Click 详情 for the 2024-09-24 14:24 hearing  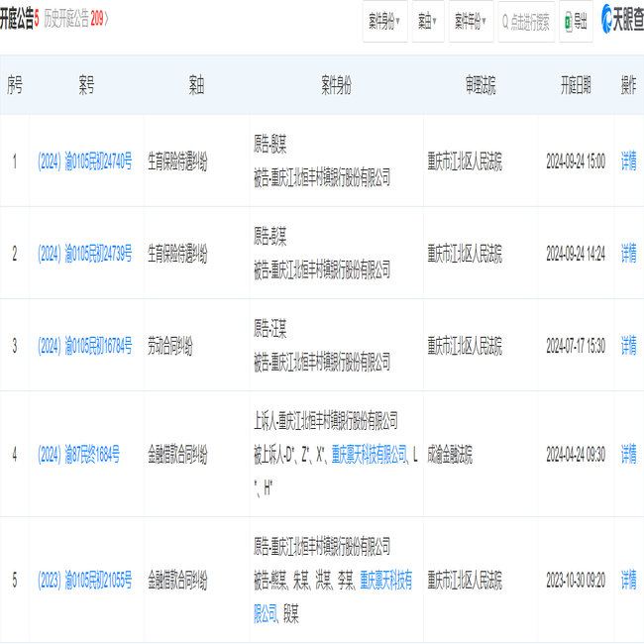click(x=628, y=253)
